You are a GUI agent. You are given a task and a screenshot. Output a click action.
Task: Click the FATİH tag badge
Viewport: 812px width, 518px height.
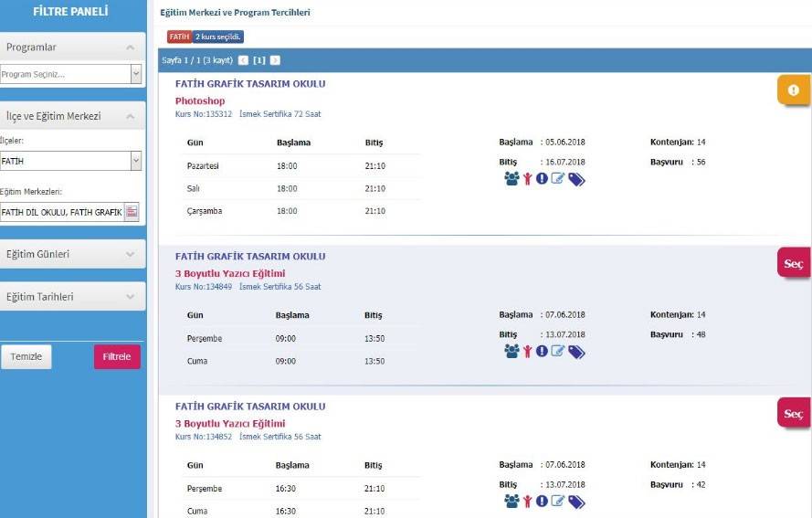click(179, 37)
